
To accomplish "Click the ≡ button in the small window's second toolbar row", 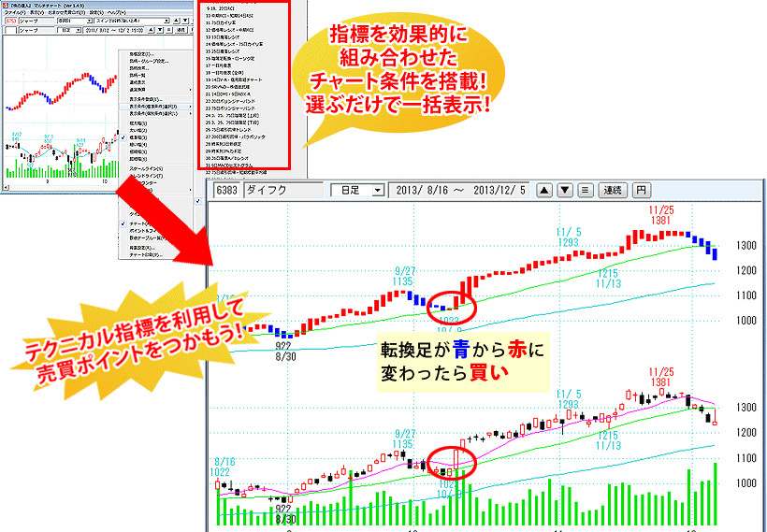I will click(168, 30).
